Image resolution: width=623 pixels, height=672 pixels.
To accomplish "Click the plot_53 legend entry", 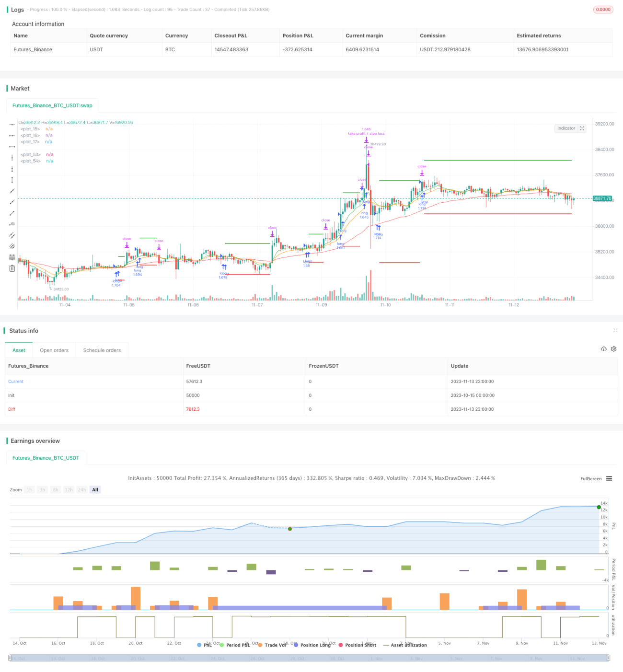I will click(37, 154).
